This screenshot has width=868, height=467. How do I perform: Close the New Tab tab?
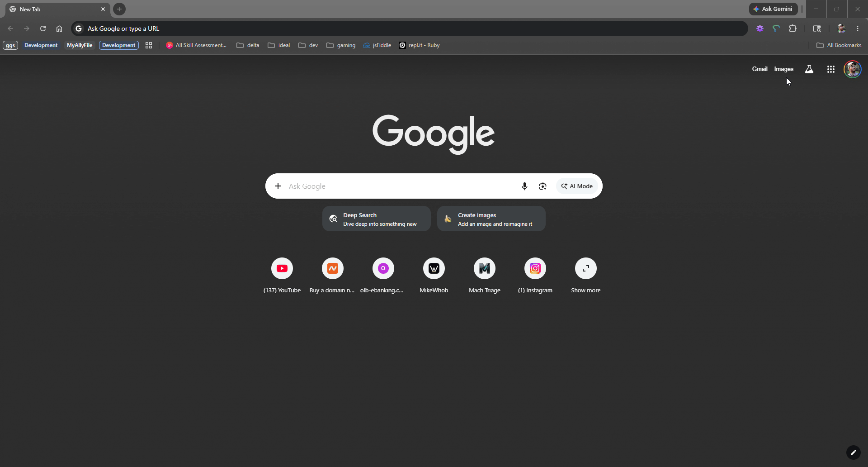coord(103,9)
